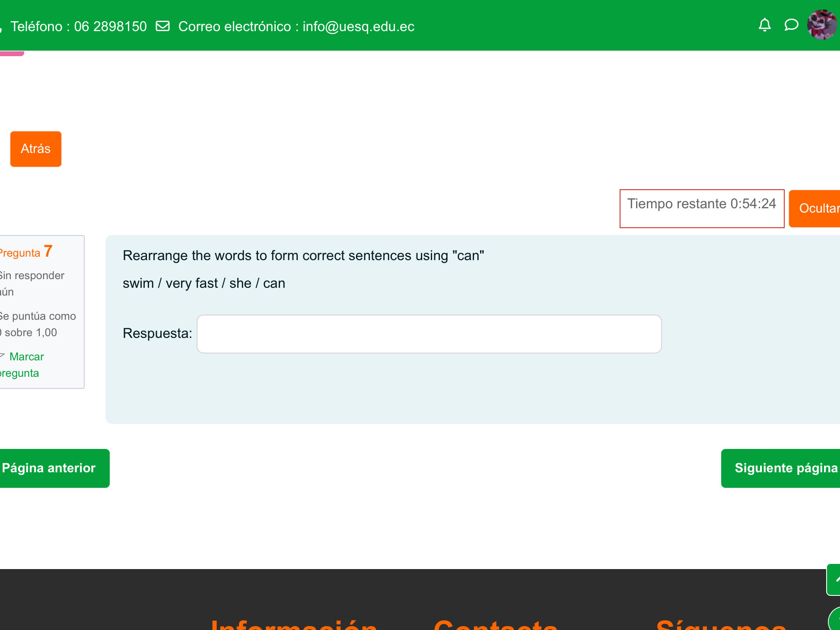Viewport: 840px width, 630px height.
Task: Click the Respuesta answer text field
Action: (429, 334)
